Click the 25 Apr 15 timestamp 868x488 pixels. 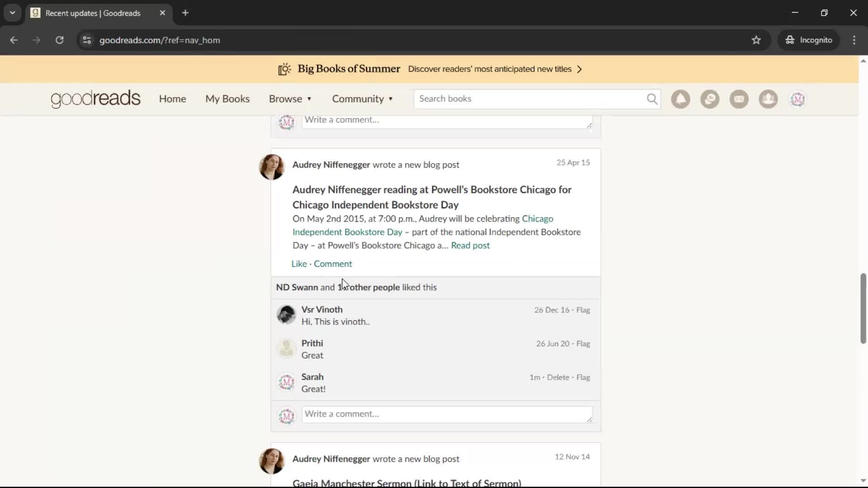[x=573, y=163]
